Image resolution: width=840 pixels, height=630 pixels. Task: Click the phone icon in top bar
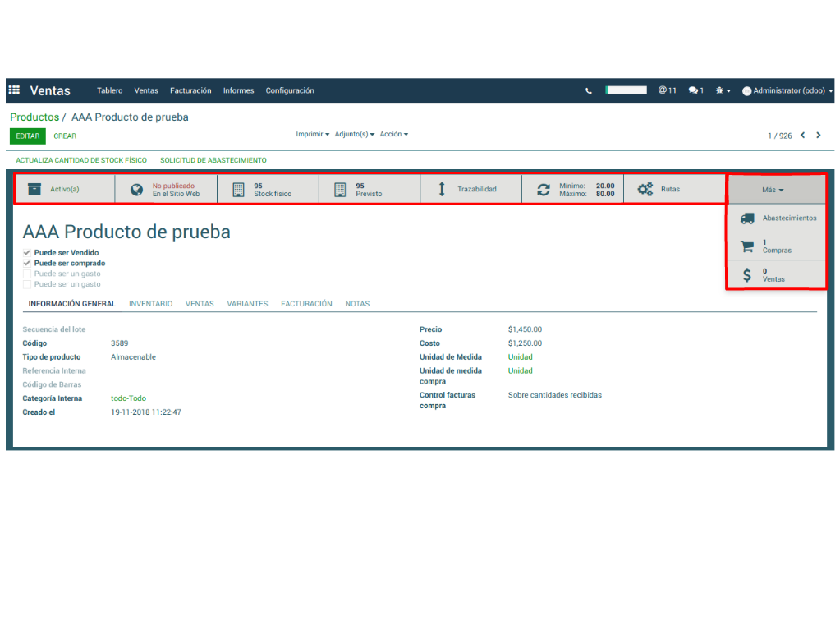588,91
